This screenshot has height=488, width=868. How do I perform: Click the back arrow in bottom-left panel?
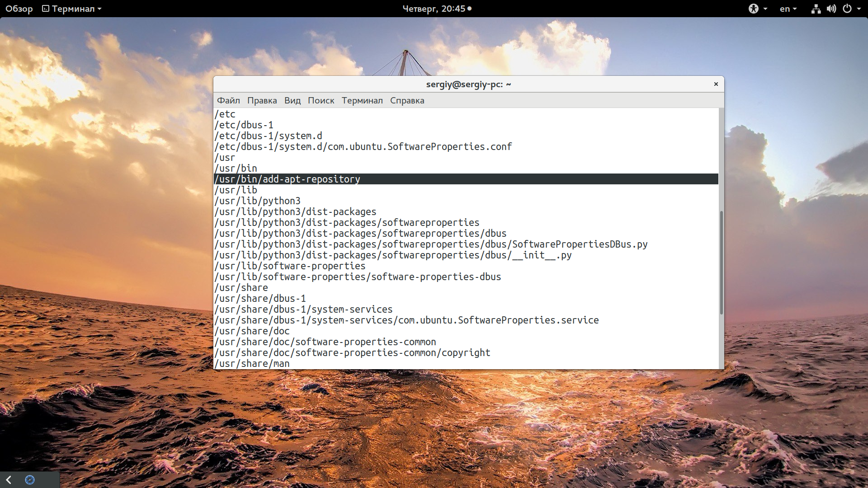pos(9,480)
